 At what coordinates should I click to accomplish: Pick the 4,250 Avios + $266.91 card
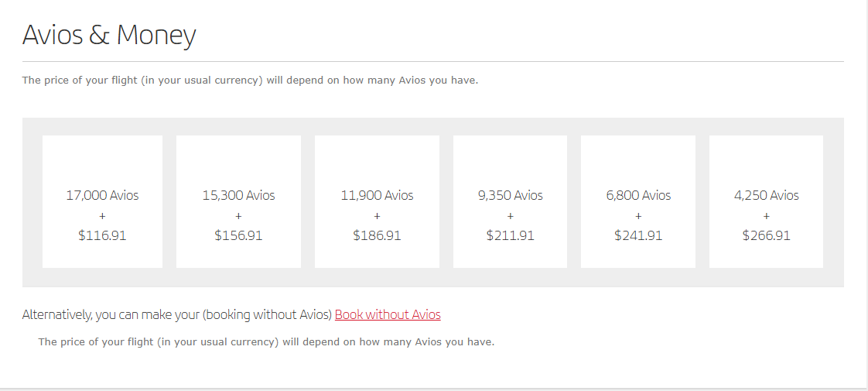point(766,201)
